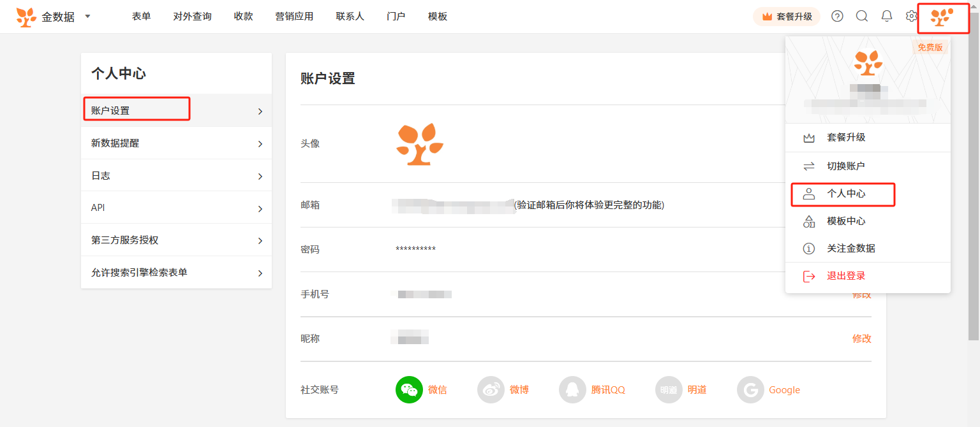Viewport: 980px width, 427px height.
Task: Open the 对外查询 menu
Action: pyautogui.click(x=192, y=17)
